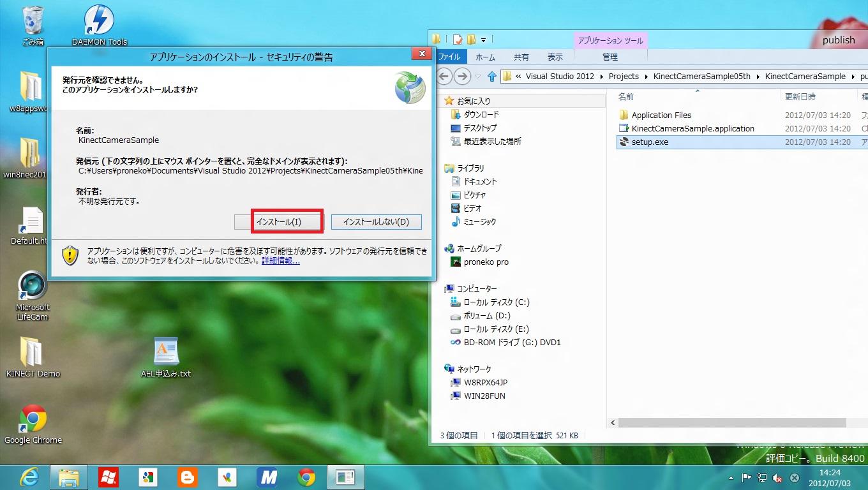Select the Application Files folder
Screen dimensions: 868x490
661,115
